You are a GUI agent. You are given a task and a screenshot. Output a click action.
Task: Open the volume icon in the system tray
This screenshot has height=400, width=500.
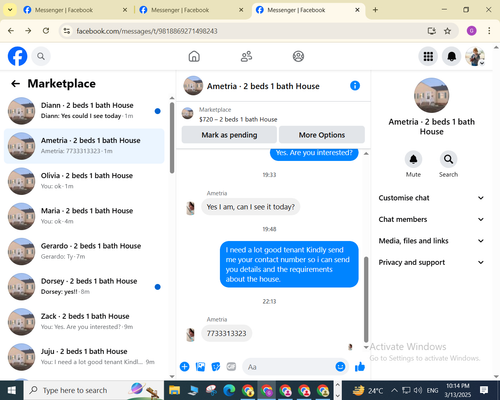(x=418, y=390)
